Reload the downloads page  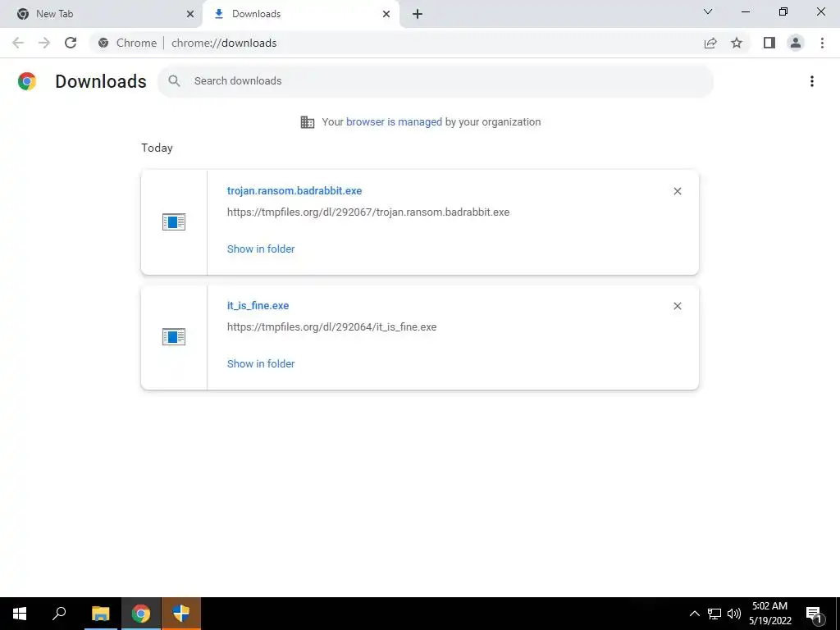coord(71,43)
